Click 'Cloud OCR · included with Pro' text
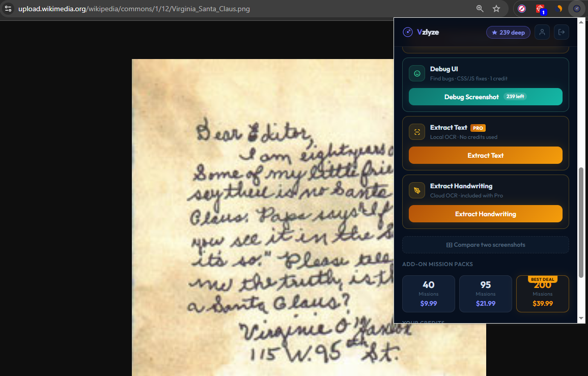The width and height of the screenshot is (588, 376). 466,196
